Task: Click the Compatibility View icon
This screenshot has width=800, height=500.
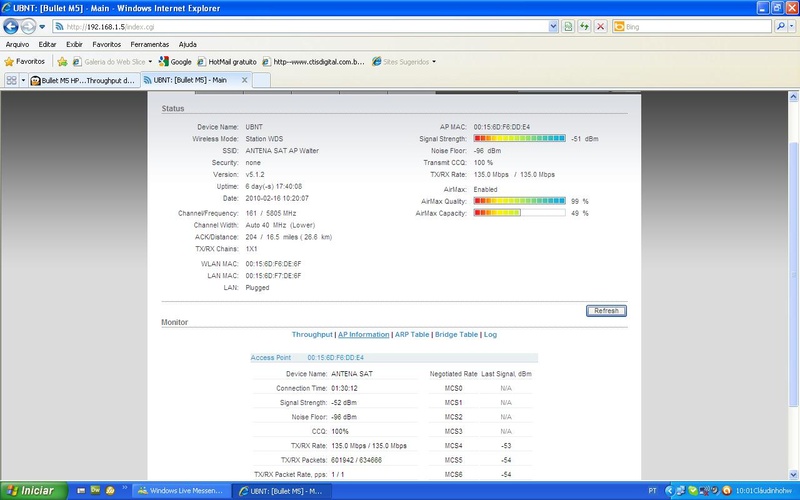Action: click(568, 27)
